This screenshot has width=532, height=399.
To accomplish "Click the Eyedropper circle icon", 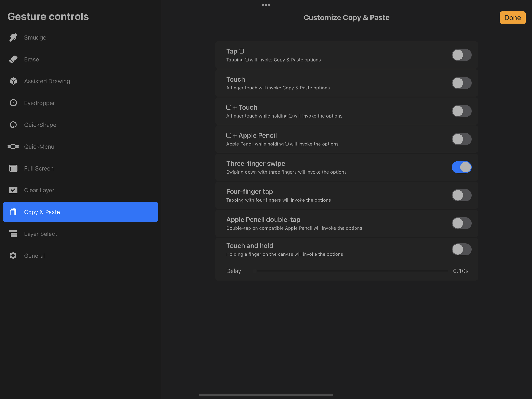I will [x=13, y=103].
